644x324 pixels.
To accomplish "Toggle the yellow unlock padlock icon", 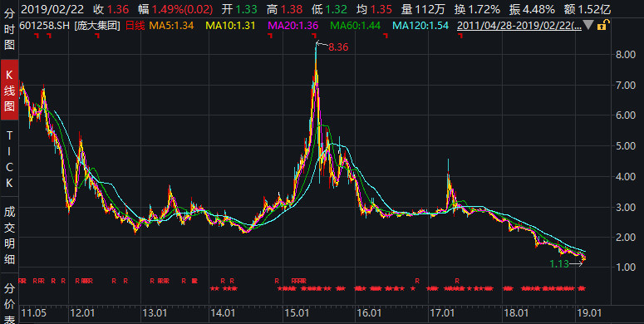I will pyautogui.click(x=602, y=25).
